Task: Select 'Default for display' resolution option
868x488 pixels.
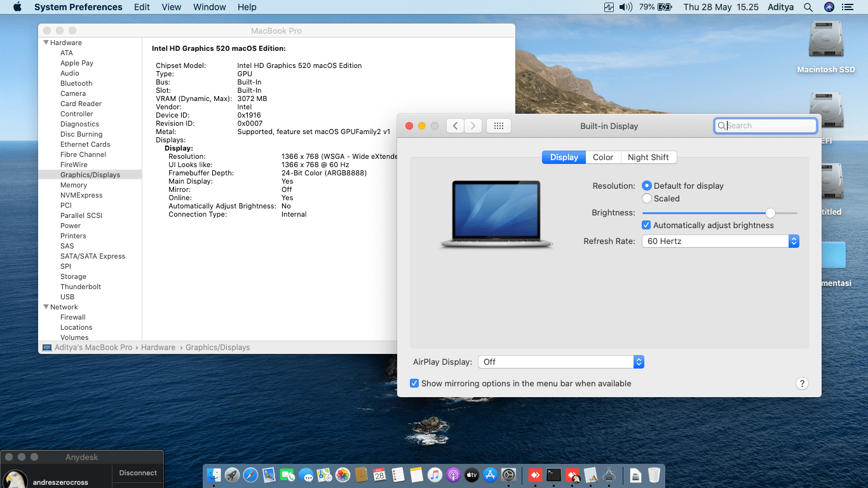Action: pos(647,186)
